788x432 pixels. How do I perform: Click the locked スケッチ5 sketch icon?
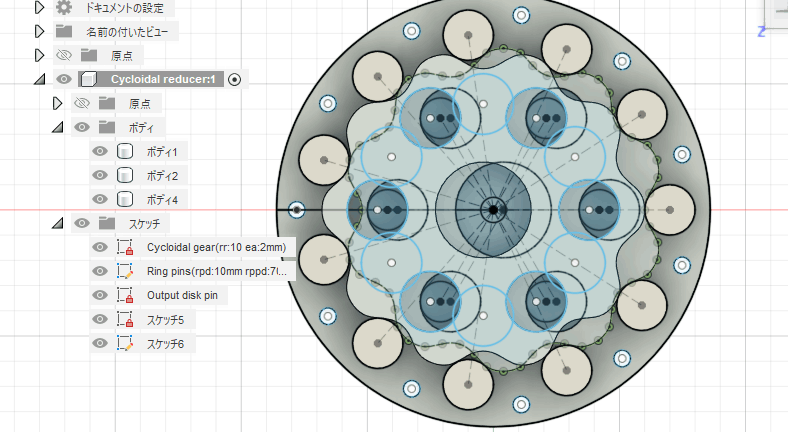(x=125, y=319)
